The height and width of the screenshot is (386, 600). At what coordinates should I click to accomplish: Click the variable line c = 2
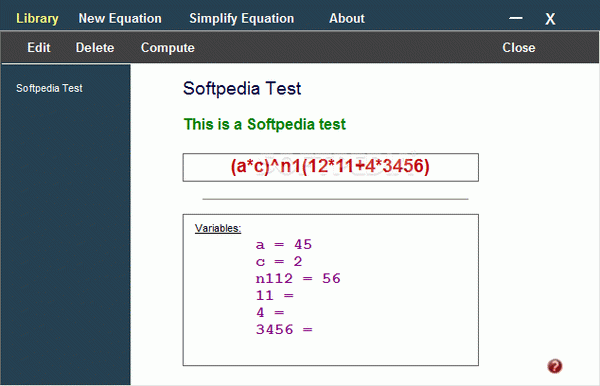(x=279, y=262)
